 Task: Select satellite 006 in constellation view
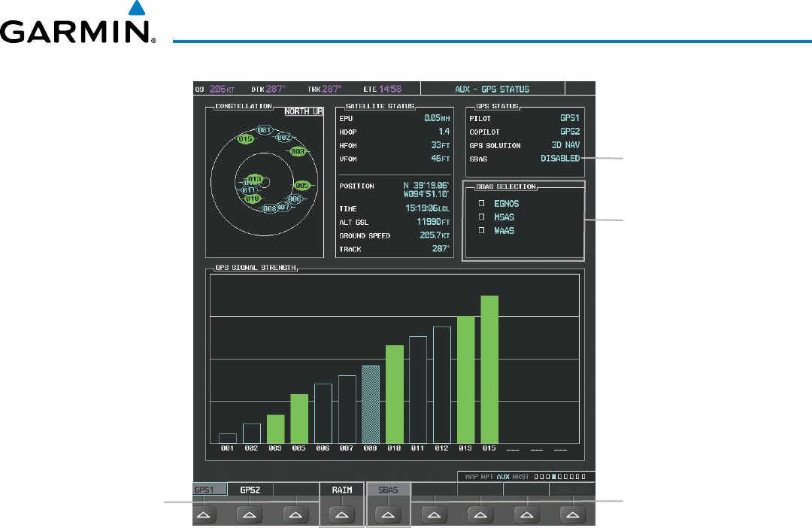(x=294, y=199)
